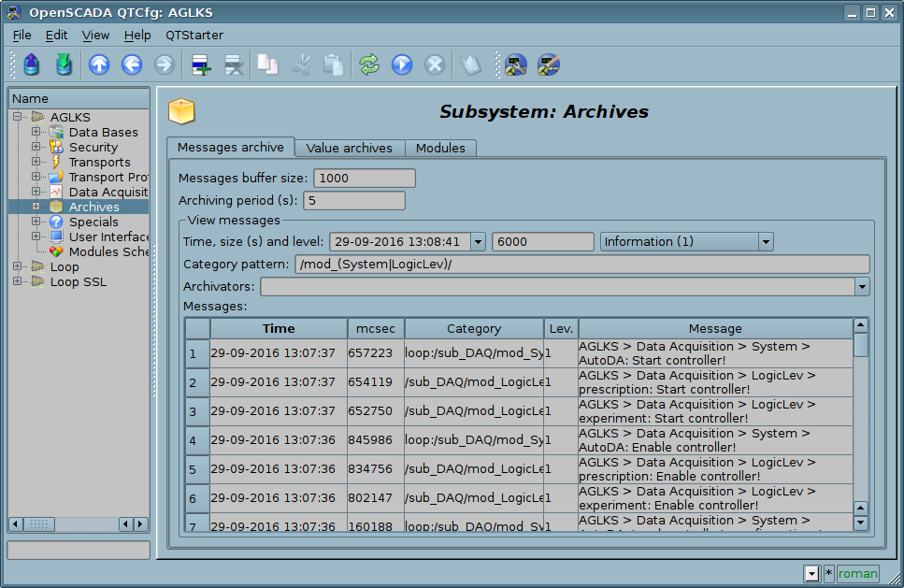Expand the Loop SSL tree node

pos(17,281)
